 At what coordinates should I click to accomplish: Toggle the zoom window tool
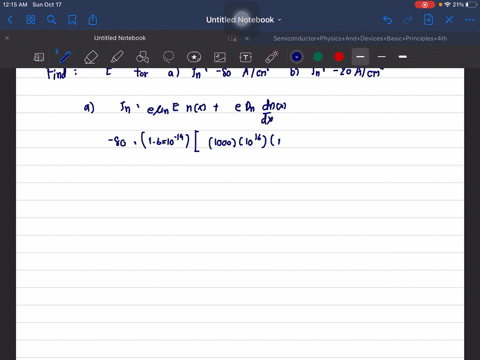coord(39,57)
